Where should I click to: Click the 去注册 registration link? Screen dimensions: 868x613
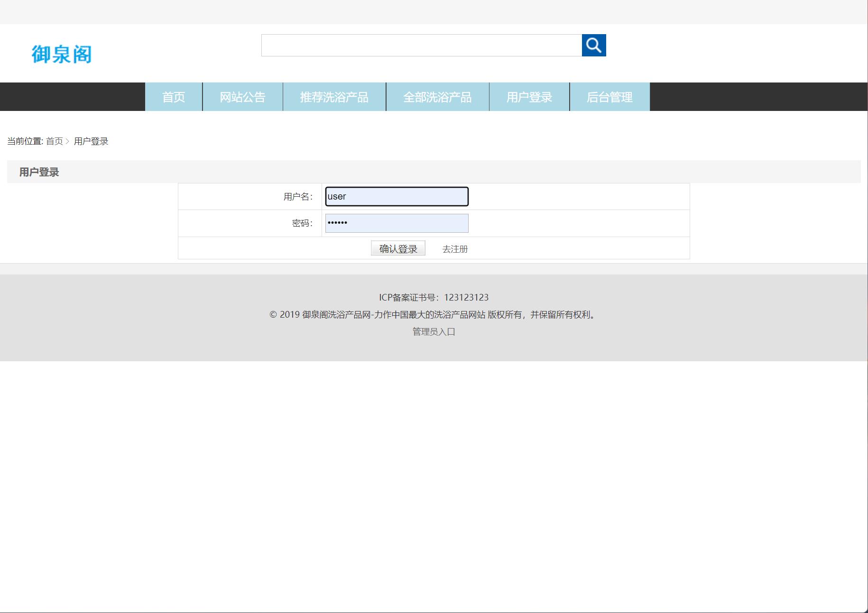[x=454, y=249]
